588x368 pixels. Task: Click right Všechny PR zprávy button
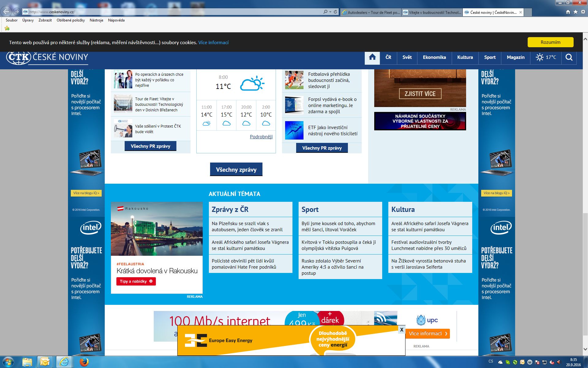(x=322, y=148)
